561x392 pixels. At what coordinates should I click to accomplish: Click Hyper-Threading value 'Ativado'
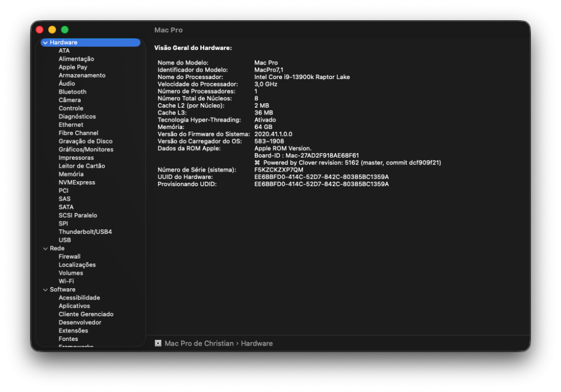[x=265, y=120]
